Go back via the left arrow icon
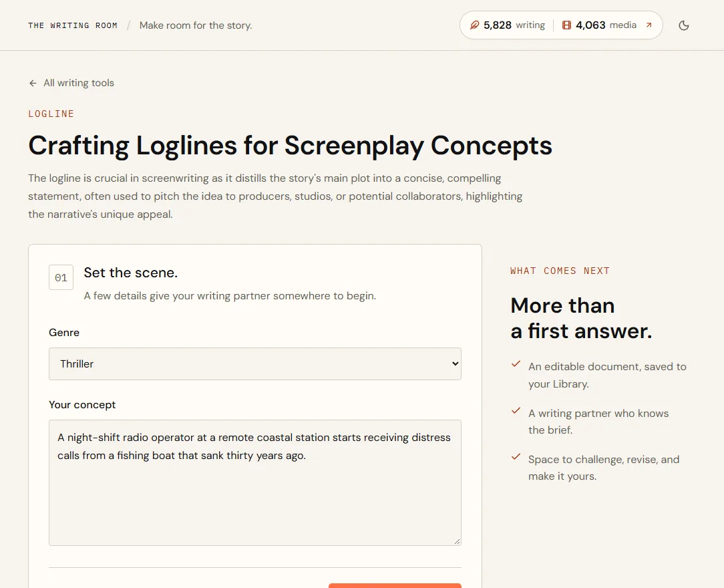The width and height of the screenshot is (724, 588). [33, 83]
